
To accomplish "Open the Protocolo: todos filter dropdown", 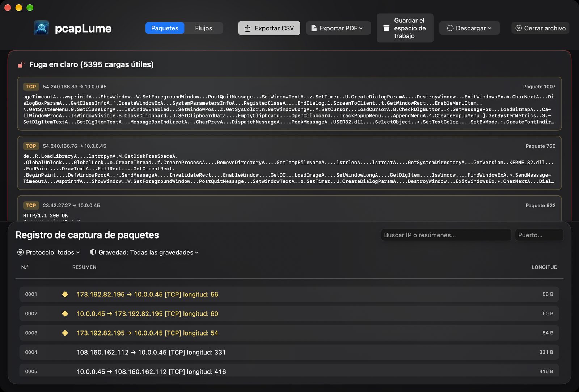I will 49,252.
